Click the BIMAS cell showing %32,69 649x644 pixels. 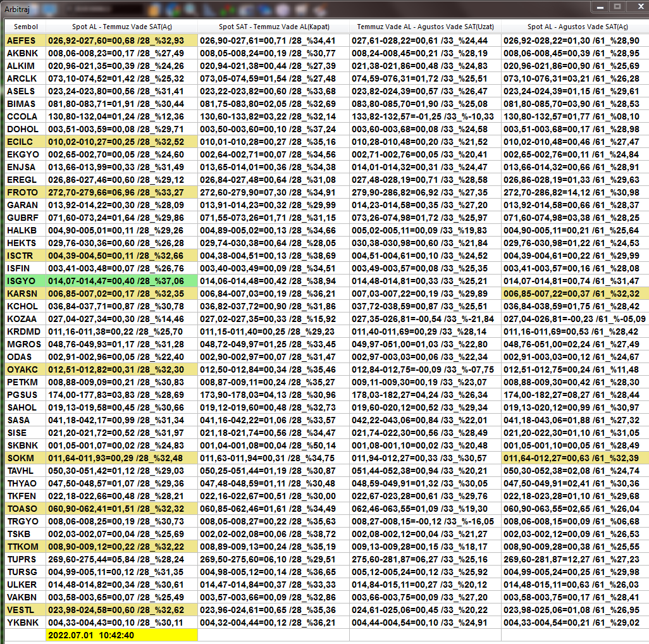[x=274, y=104]
